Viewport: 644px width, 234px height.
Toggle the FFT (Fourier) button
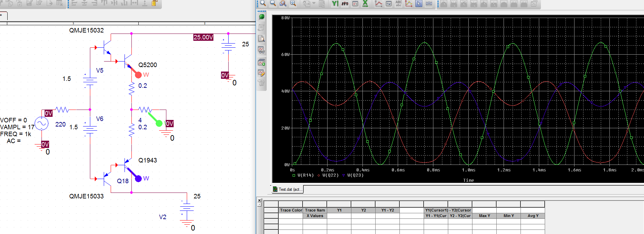(x=345, y=3)
